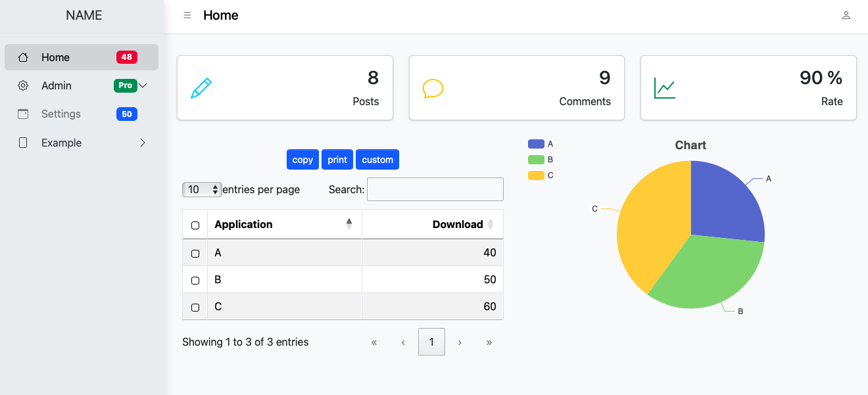This screenshot has width=868, height=395.
Task: Go to first page with double-left arrow
Action: pos(374,342)
